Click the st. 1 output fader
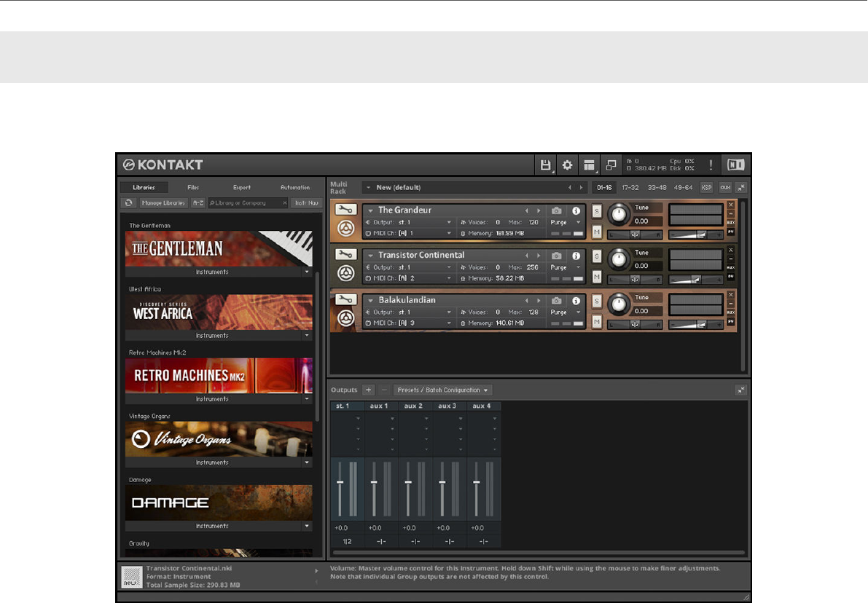This screenshot has width=868, height=603. (x=340, y=482)
